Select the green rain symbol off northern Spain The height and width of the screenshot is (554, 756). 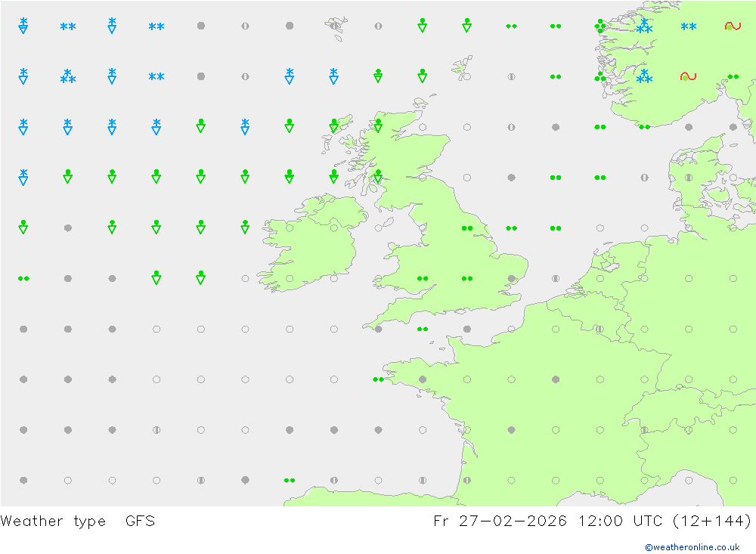290,480
